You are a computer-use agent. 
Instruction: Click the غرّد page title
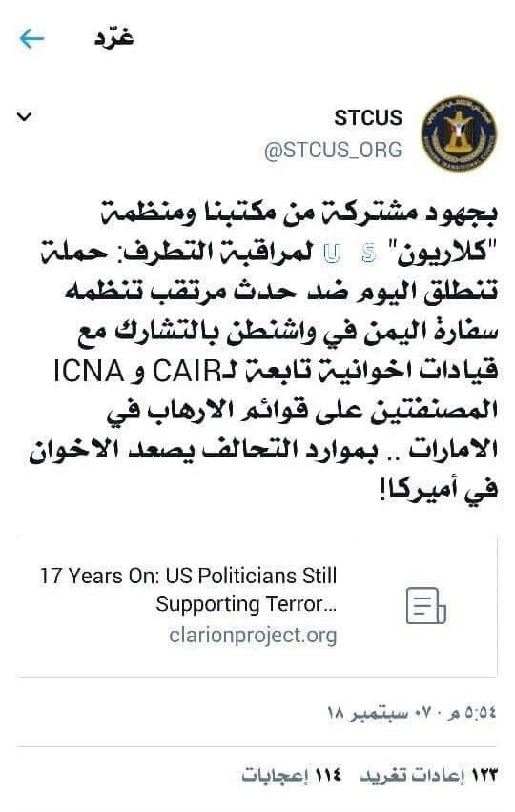point(114,37)
